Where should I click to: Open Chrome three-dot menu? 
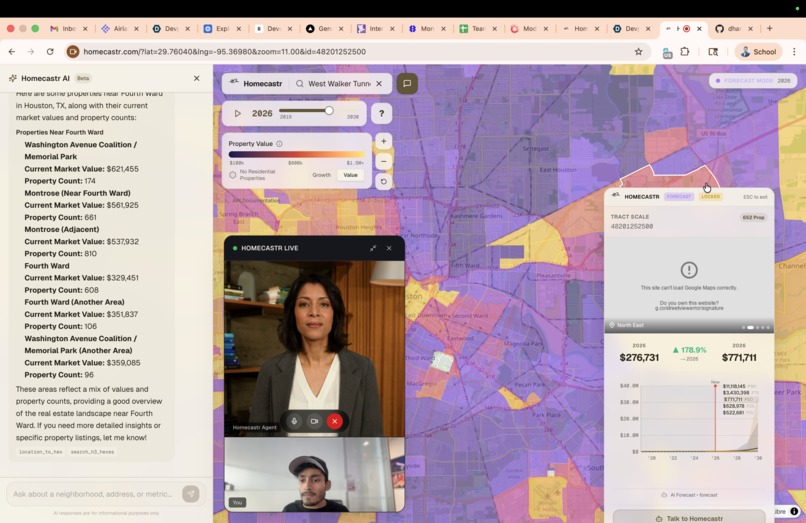[794, 51]
